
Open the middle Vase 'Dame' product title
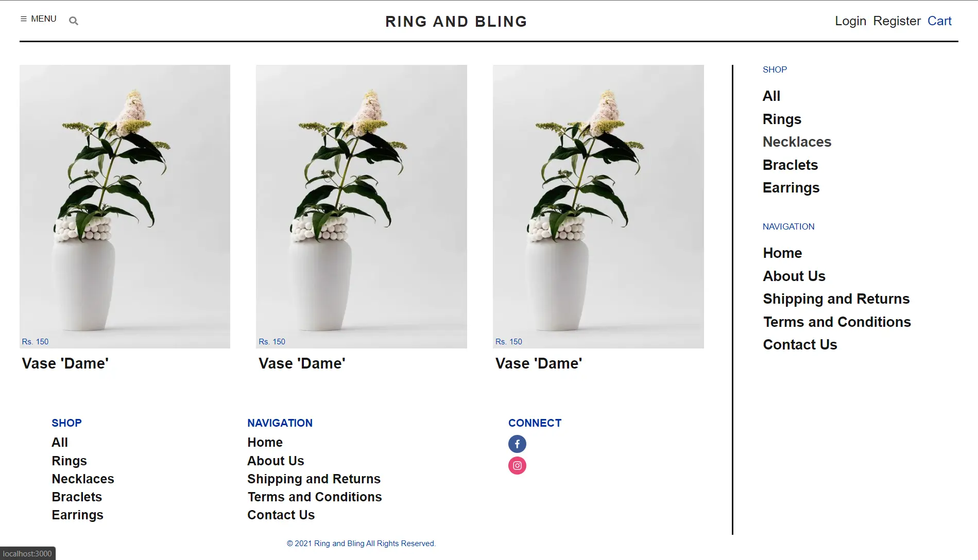302,363
